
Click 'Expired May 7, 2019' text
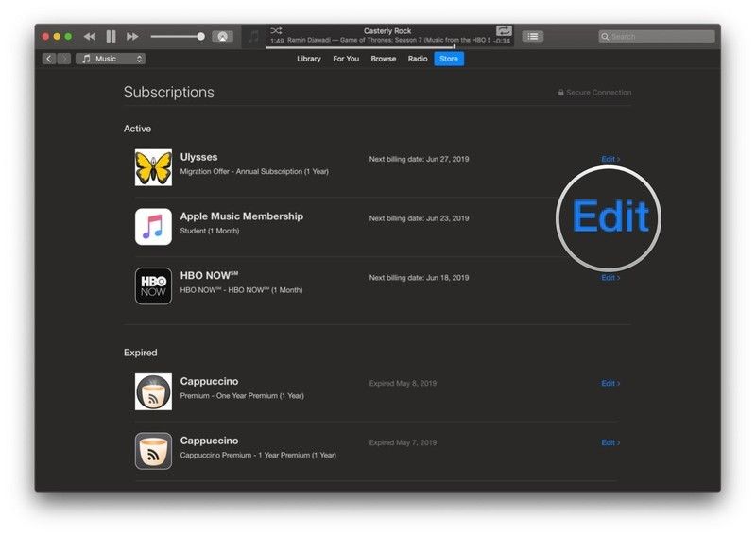403,443
